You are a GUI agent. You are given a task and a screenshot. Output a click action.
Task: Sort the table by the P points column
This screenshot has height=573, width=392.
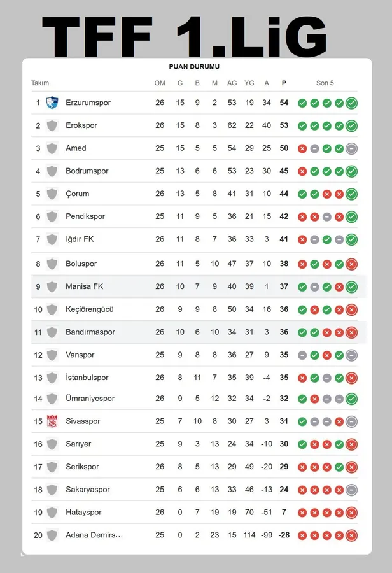[x=284, y=83]
